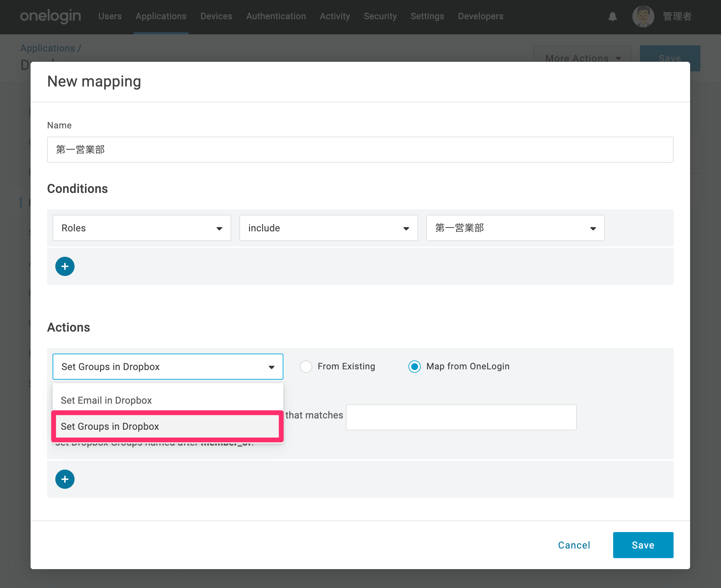Click the onelogin logo
The width and height of the screenshot is (721, 588).
pyautogui.click(x=50, y=16)
